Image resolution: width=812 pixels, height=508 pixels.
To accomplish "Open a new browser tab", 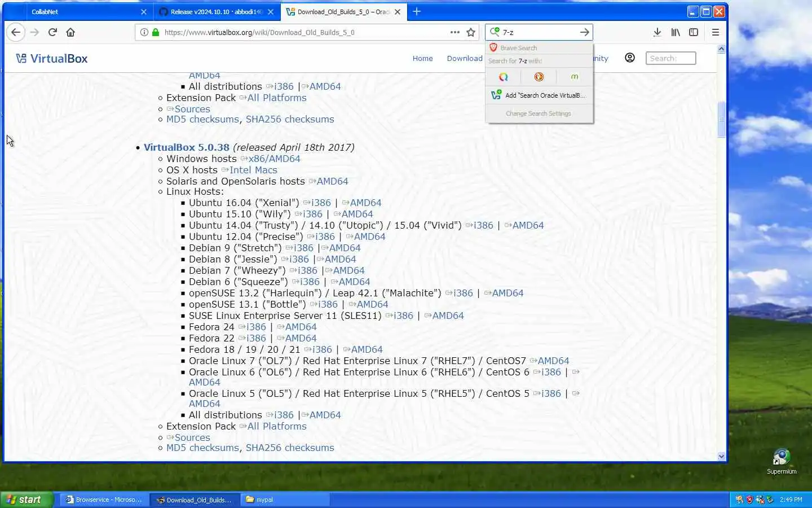I will coord(417,11).
